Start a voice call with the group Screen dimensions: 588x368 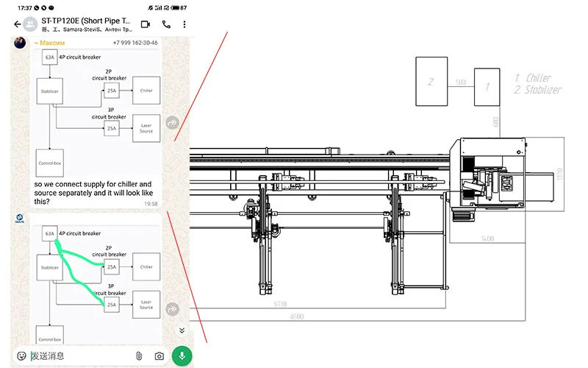[x=166, y=24]
